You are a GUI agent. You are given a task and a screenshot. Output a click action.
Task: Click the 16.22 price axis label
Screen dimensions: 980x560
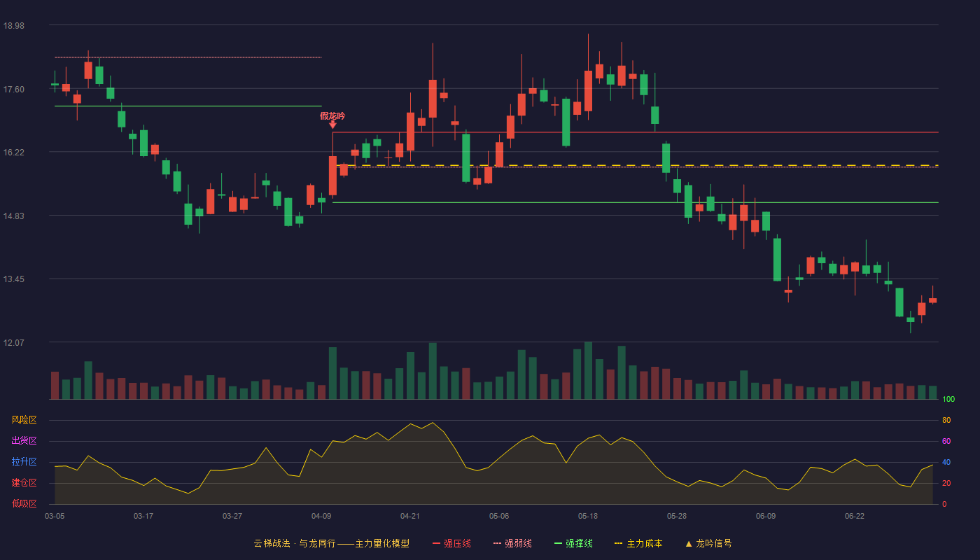pos(13,152)
